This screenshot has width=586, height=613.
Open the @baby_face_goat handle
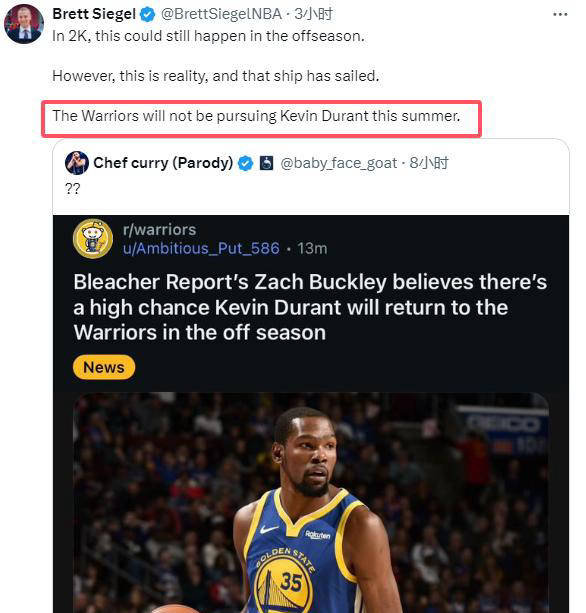[339, 163]
